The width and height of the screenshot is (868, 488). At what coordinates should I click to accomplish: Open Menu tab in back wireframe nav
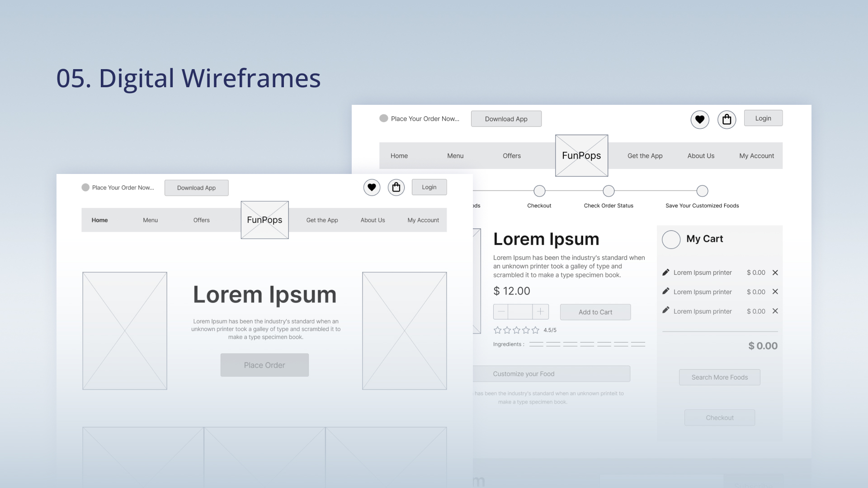455,156
